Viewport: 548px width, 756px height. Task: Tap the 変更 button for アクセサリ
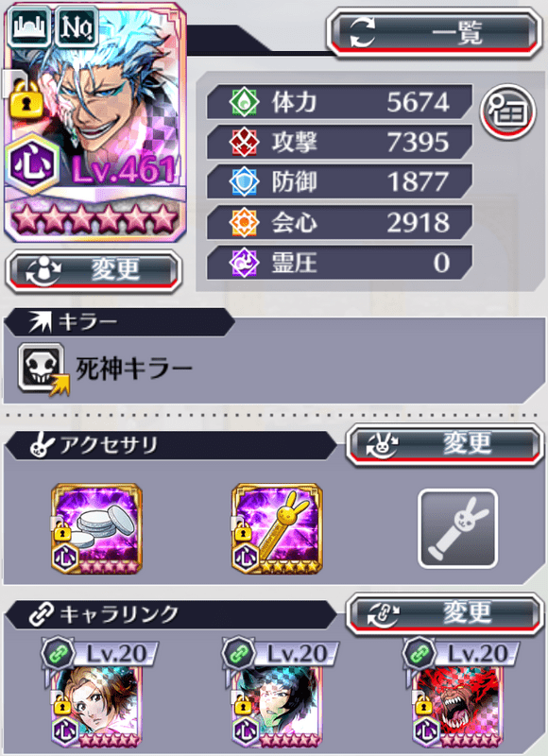[x=444, y=444]
